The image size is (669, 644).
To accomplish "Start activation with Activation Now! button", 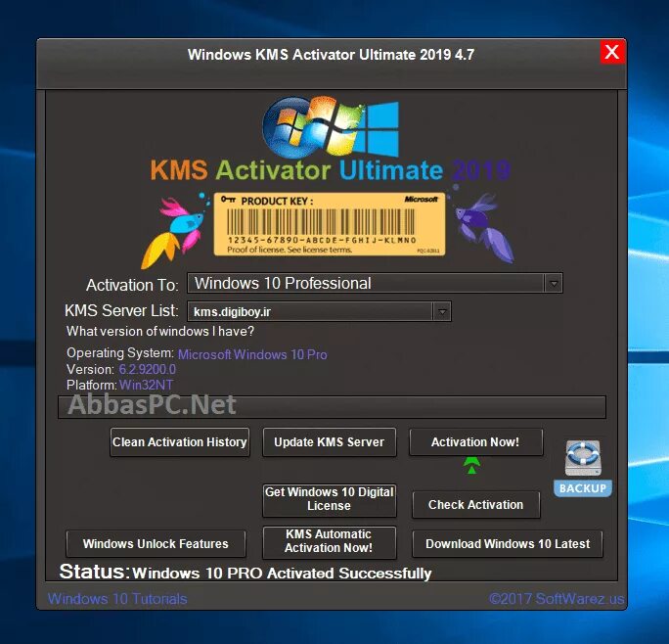I will click(x=475, y=442).
